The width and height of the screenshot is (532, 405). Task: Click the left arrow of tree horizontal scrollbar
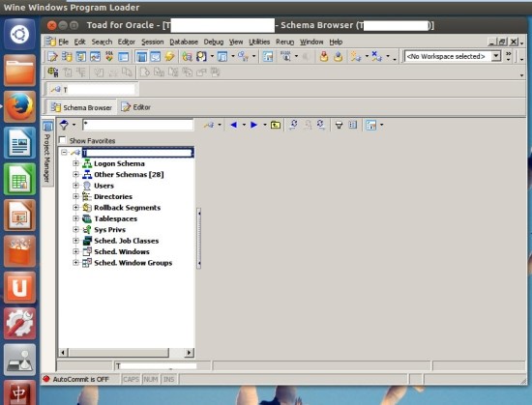click(63, 353)
